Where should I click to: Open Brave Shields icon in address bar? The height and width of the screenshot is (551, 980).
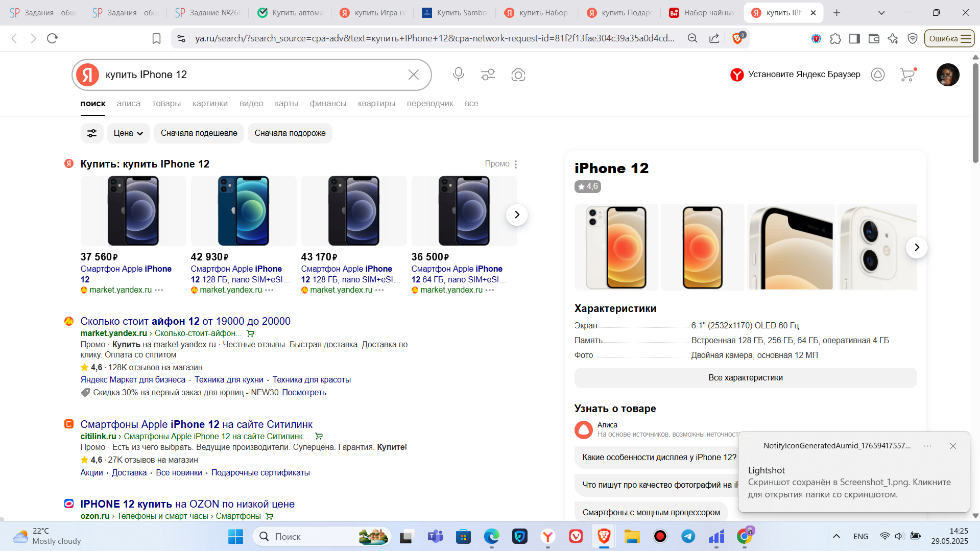737,38
